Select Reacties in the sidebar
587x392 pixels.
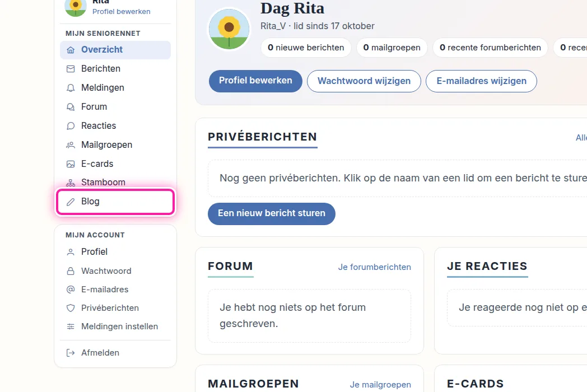pyautogui.click(x=115, y=126)
